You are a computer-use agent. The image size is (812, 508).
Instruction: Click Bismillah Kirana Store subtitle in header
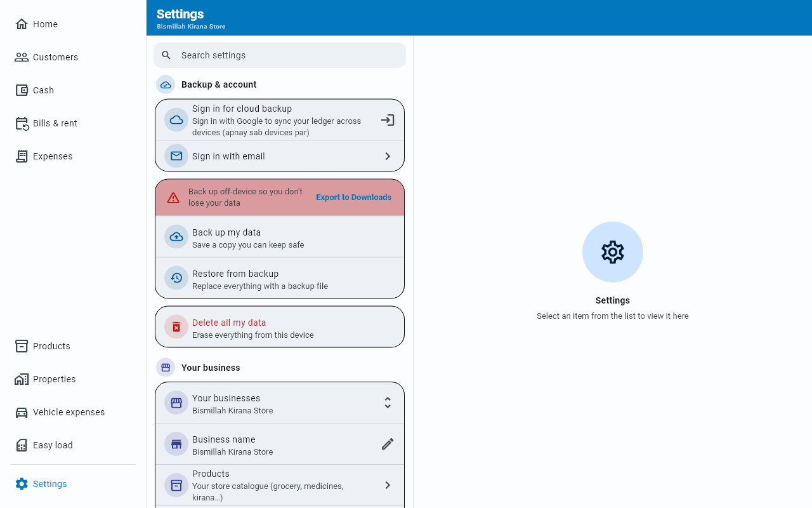click(191, 27)
